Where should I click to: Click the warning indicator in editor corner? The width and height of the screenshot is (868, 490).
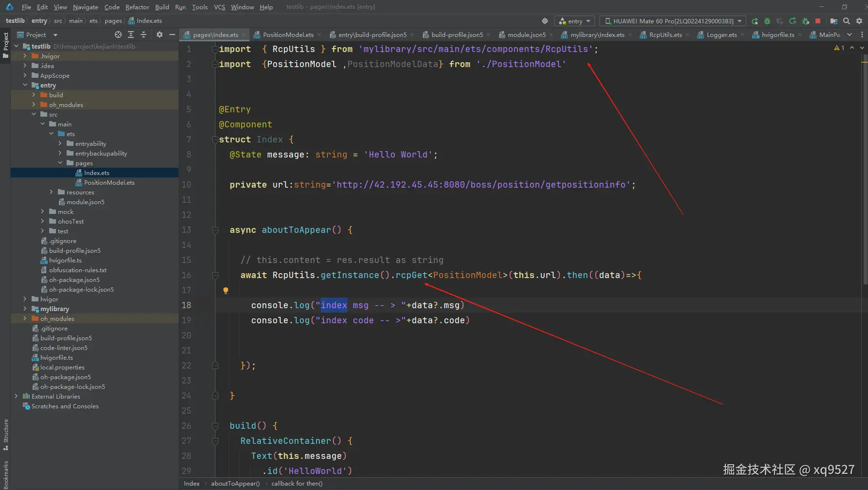839,48
